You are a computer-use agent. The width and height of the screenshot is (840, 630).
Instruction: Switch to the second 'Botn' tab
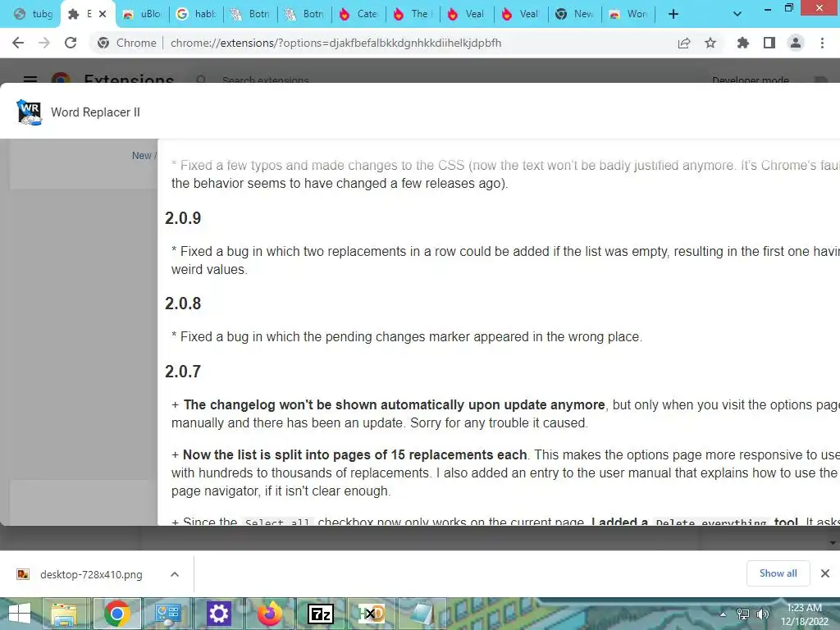point(304,14)
